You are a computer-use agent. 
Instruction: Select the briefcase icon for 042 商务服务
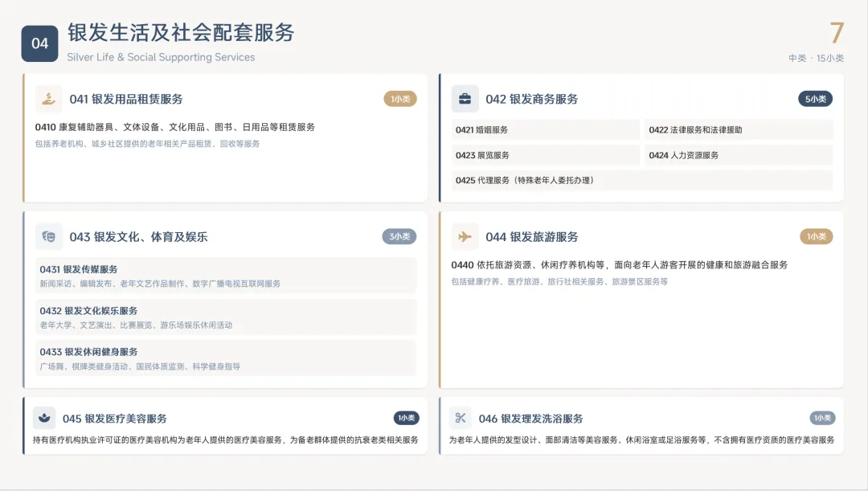pyautogui.click(x=467, y=98)
